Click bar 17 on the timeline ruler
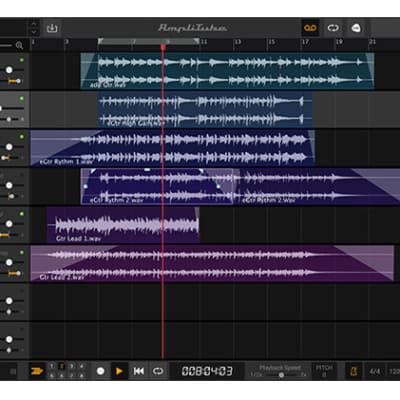 point(305,42)
